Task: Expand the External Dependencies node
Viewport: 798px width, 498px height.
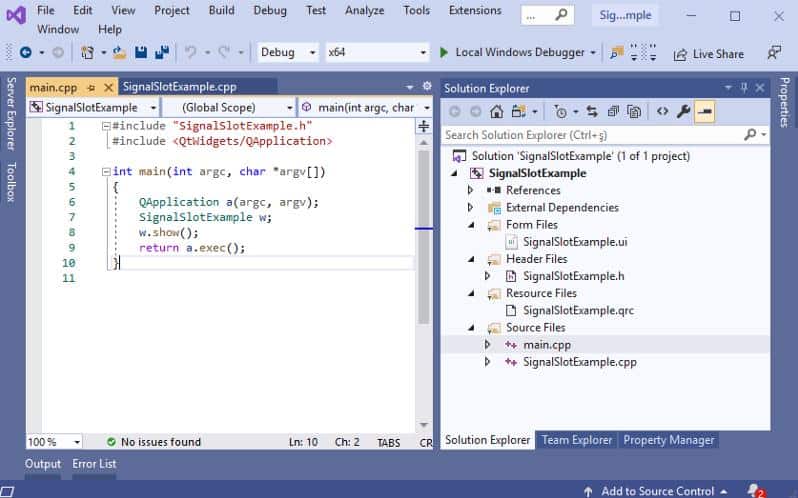Action: pyautogui.click(x=470, y=208)
